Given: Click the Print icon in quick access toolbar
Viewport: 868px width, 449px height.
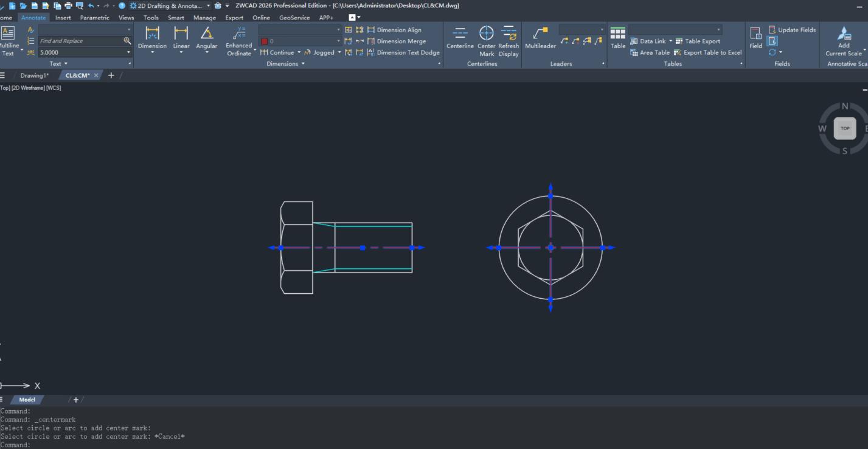Looking at the screenshot, I should click(68, 5).
